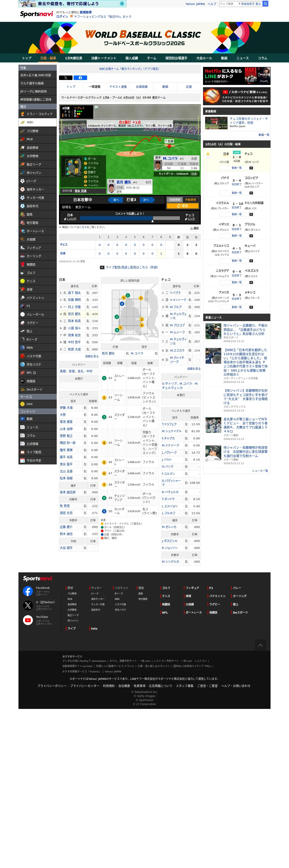Open 動画一覧 for Japan vs Czech game
This screenshot has height=868, width=289.
point(237,168)
